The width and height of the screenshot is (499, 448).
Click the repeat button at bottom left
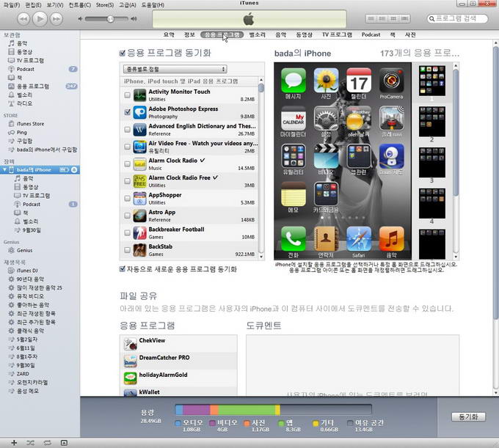tap(48, 443)
